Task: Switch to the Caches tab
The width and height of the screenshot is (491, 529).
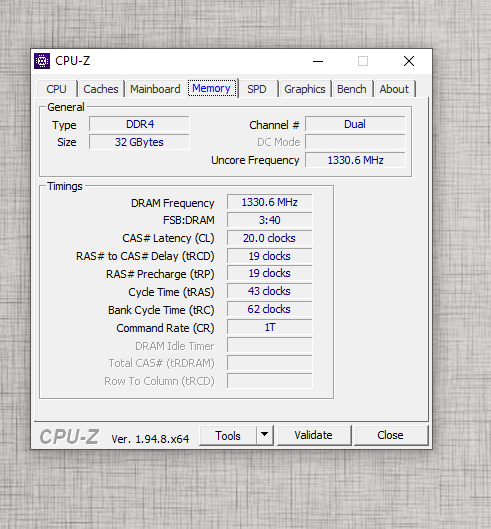Action: coord(101,89)
